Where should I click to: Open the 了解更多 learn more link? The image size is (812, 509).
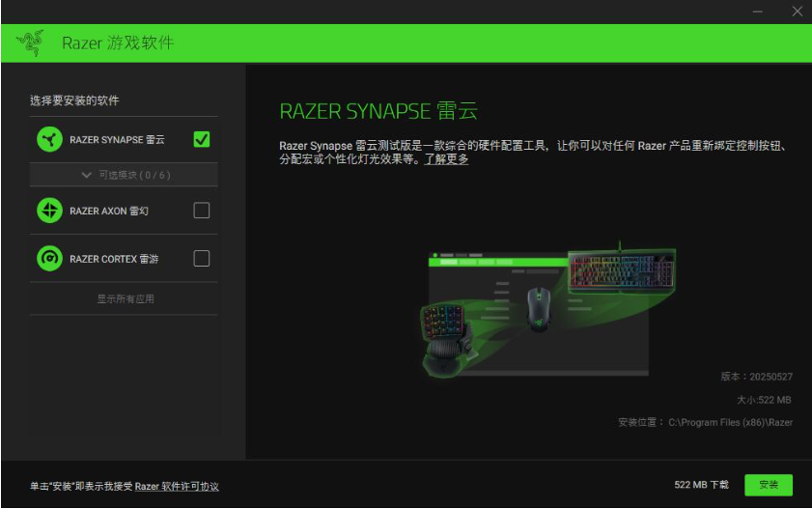(446, 159)
